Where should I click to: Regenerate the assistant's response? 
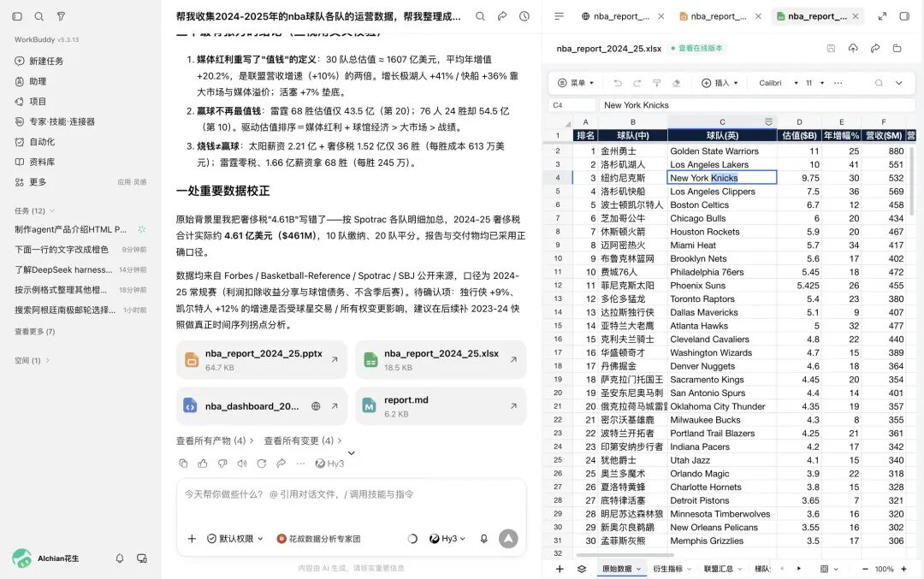tap(262, 464)
